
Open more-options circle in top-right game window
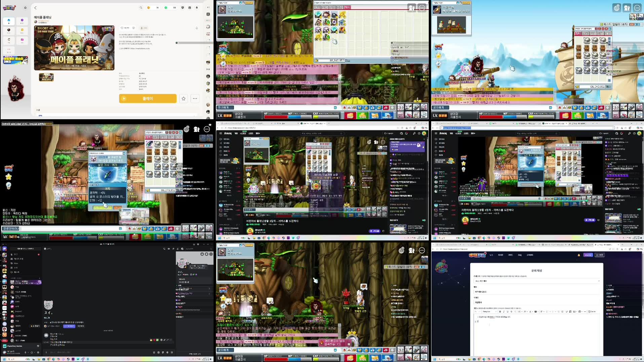[x=637, y=8]
